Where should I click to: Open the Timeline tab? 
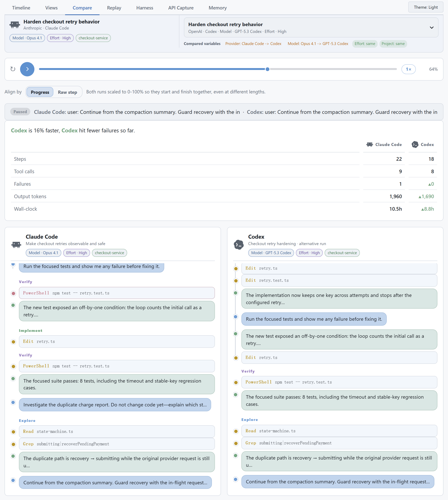(x=21, y=8)
